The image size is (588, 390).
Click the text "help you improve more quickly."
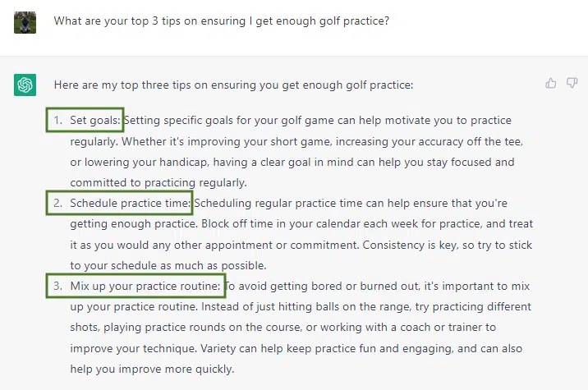tap(152, 369)
